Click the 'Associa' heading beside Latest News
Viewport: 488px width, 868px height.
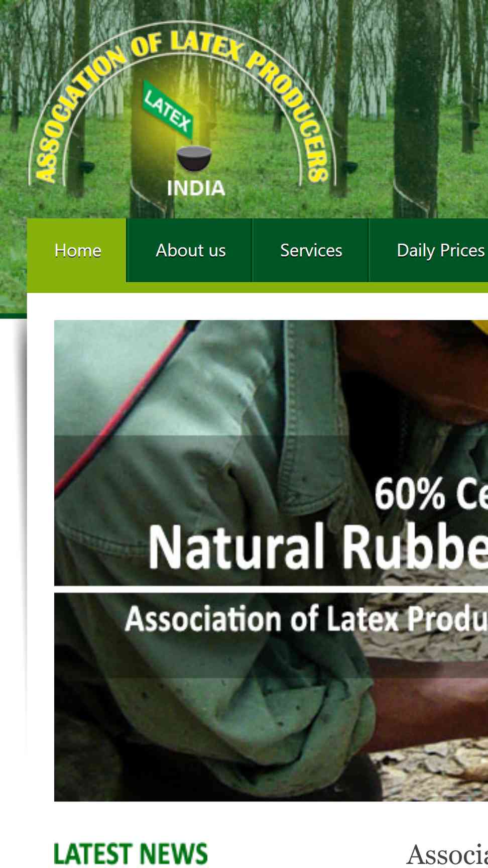tap(447, 855)
